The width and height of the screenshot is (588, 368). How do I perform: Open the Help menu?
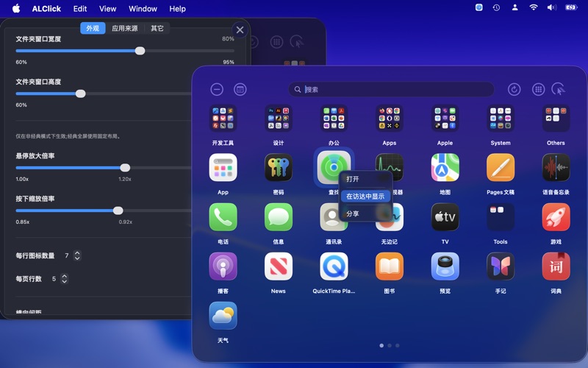[x=177, y=9]
